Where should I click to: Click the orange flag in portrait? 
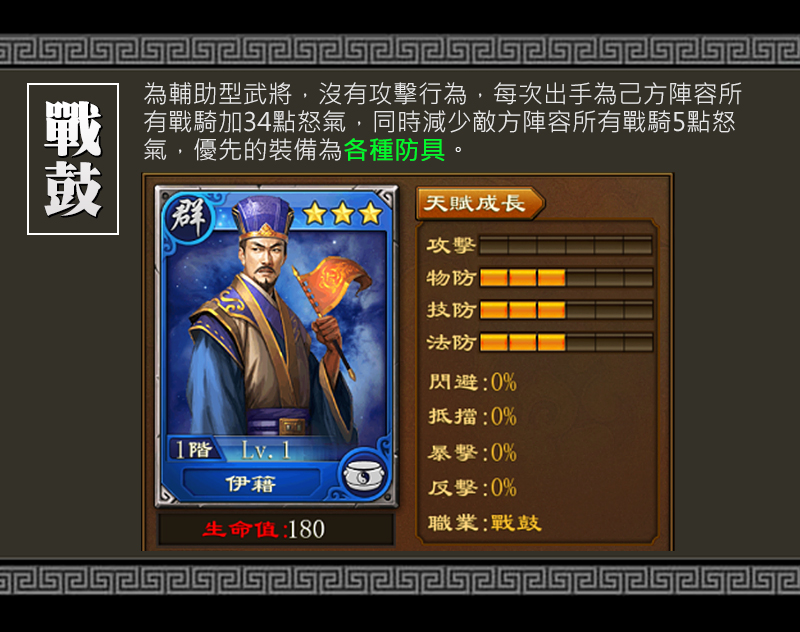point(334,283)
